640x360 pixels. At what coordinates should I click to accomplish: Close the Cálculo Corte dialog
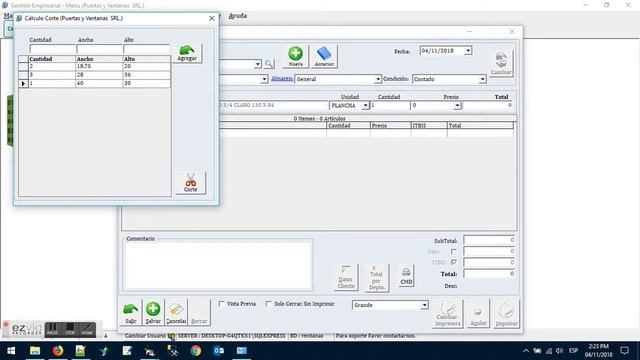point(211,18)
